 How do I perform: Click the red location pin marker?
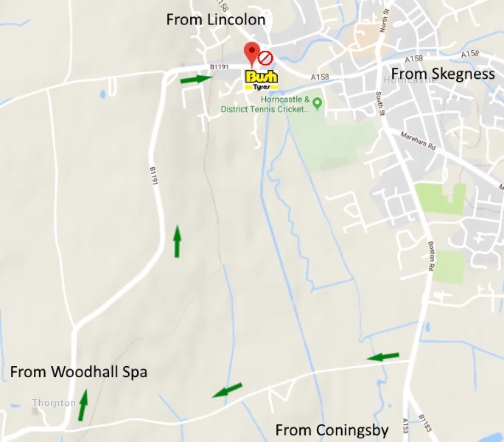[x=252, y=55]
